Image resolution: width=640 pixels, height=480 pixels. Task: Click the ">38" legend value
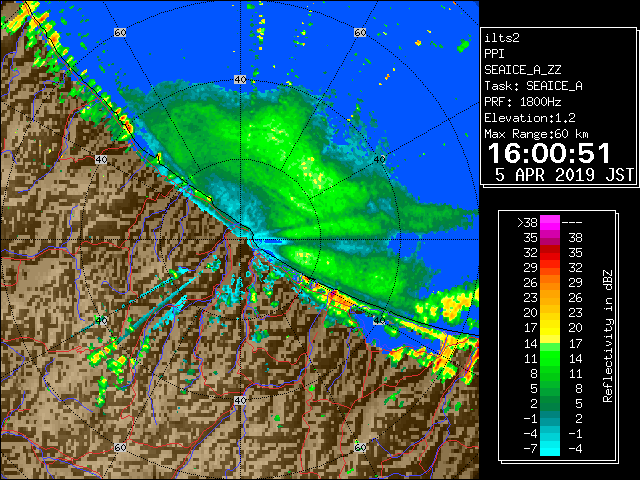527,223
